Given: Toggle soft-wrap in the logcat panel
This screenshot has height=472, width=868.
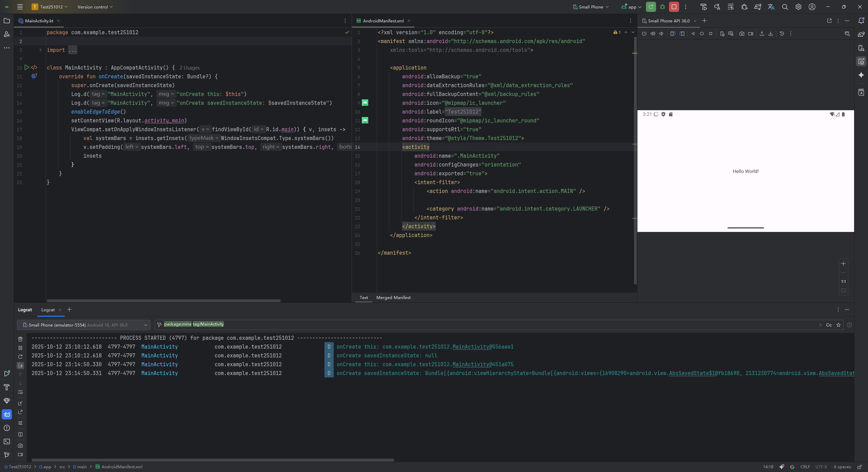Looking at the screenshot, I should pos(20,392).
